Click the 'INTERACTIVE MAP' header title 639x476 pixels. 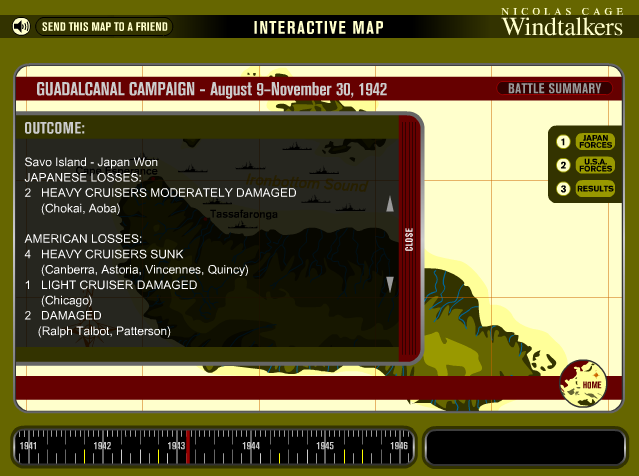click(318, 28)
